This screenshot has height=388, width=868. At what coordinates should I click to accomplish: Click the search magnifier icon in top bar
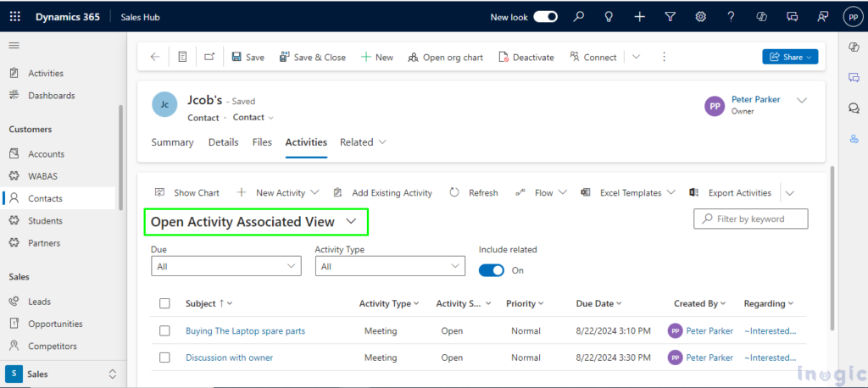[578, 17]
